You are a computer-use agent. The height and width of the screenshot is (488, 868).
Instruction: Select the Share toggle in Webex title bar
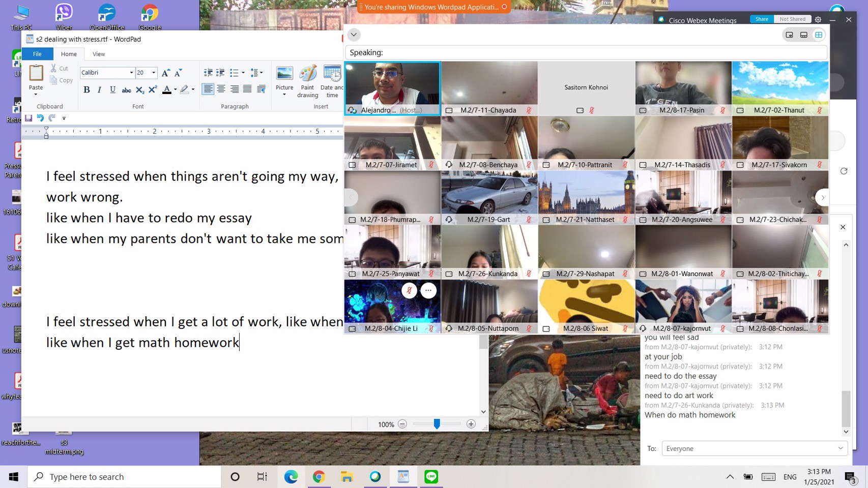pos(762,19)
